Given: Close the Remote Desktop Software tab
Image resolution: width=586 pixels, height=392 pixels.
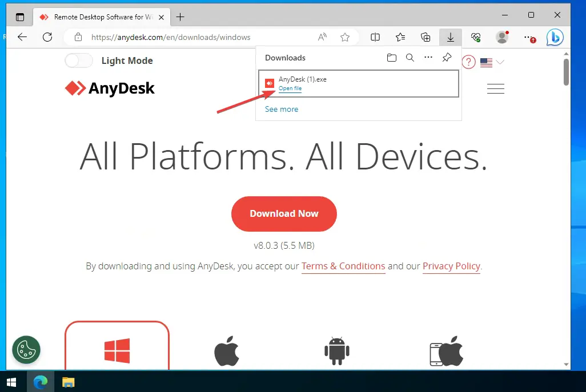Looking at the screenshot, I should tap(161, 17).
